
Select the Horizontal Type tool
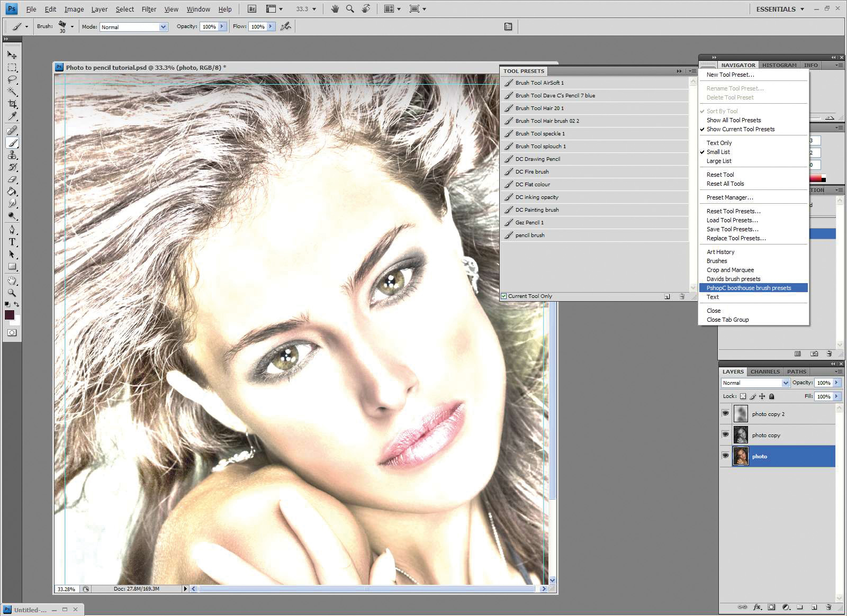tap(12, 242)
